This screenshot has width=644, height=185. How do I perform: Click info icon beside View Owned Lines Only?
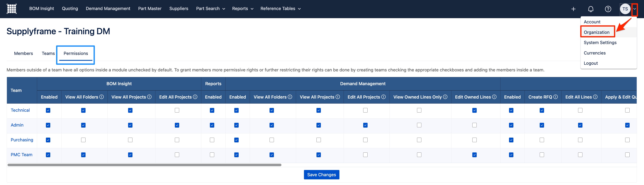point(445,97)
